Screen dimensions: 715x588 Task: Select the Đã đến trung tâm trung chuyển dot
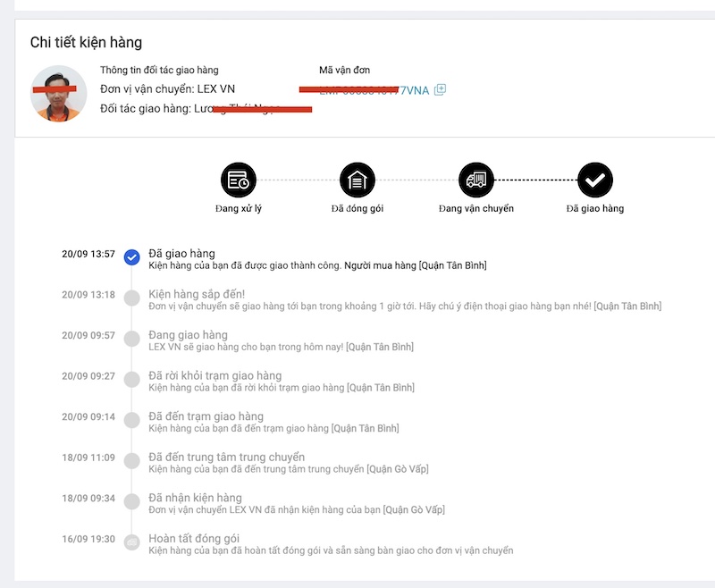[x=132, y=460]
